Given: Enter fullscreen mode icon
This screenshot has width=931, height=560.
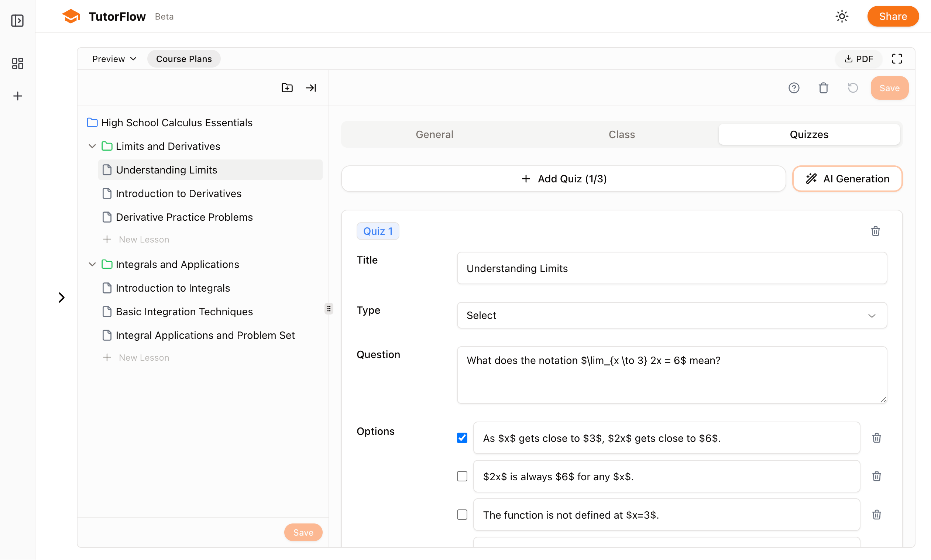Looking at the screenshot, I should click(897, 59).
